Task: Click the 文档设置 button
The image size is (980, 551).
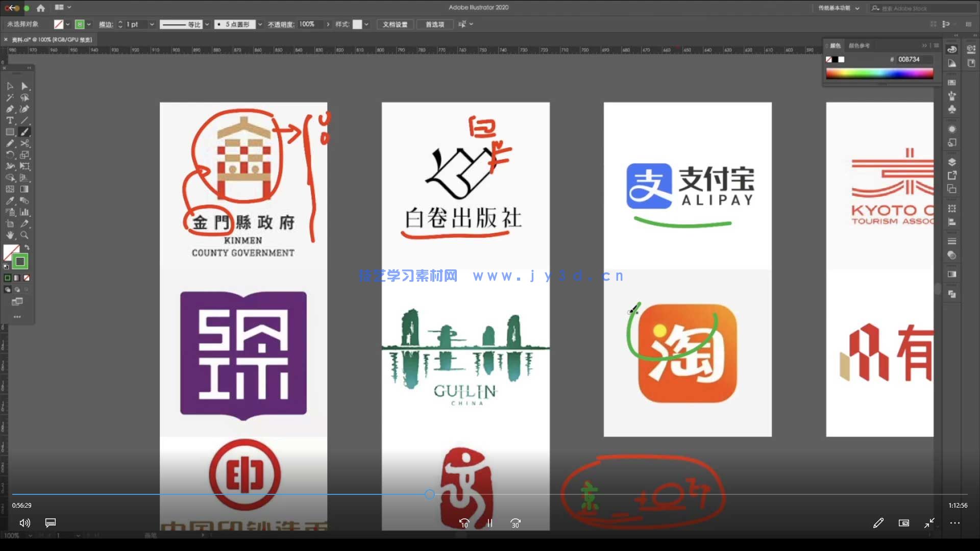Action: pyautogui.click(x=395, y=24)
